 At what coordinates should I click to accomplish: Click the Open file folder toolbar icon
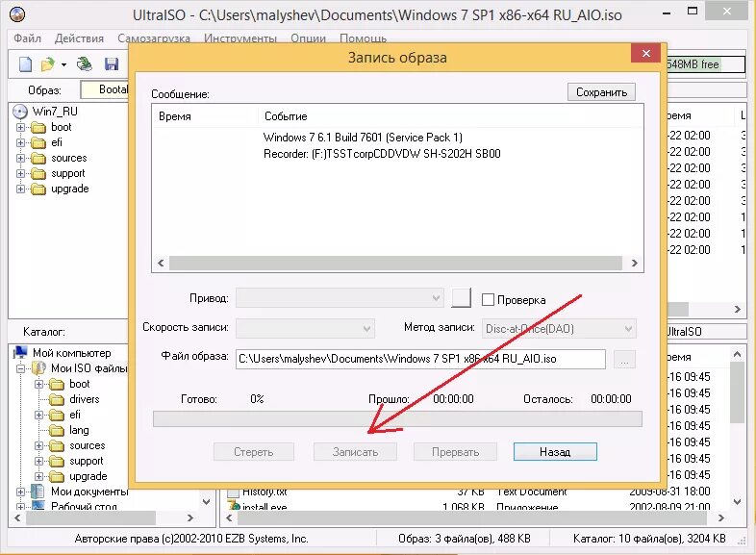click(x=48, y=63)
